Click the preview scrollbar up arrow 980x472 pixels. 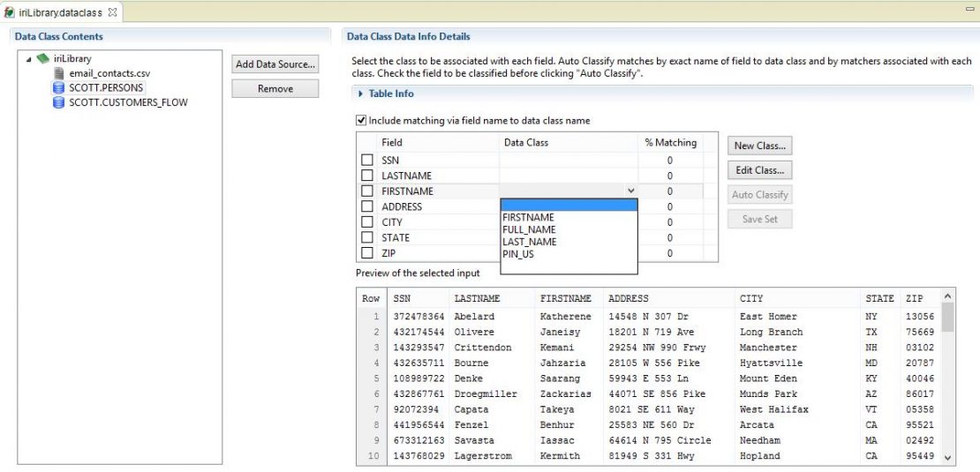tap(947, 296)
